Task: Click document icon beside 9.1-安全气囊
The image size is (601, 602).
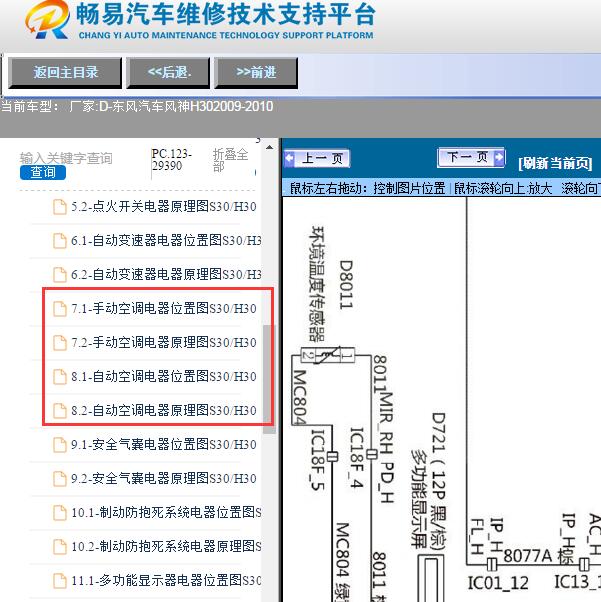Action: pyautogui.click(x=60, y=445)
